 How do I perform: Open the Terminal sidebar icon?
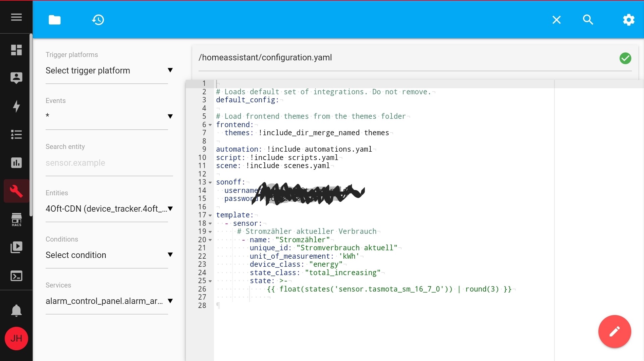pos(16,276)
